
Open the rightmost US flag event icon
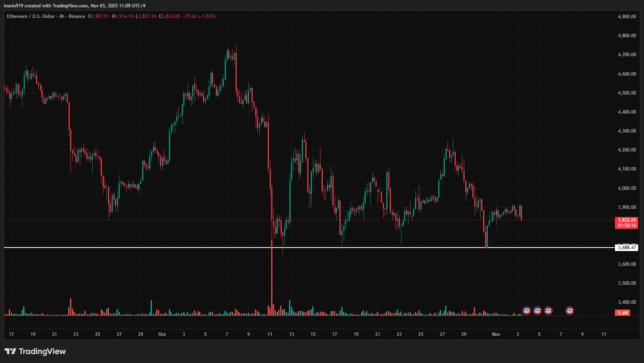point(570,310)
